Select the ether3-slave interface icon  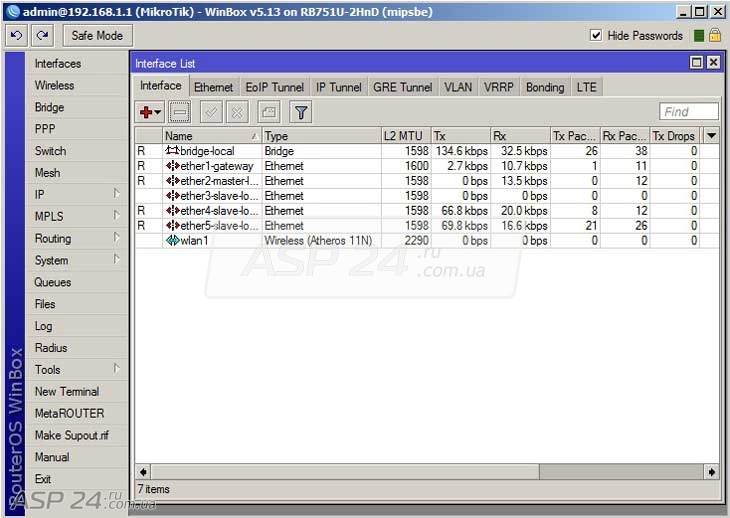pos(172,195)
